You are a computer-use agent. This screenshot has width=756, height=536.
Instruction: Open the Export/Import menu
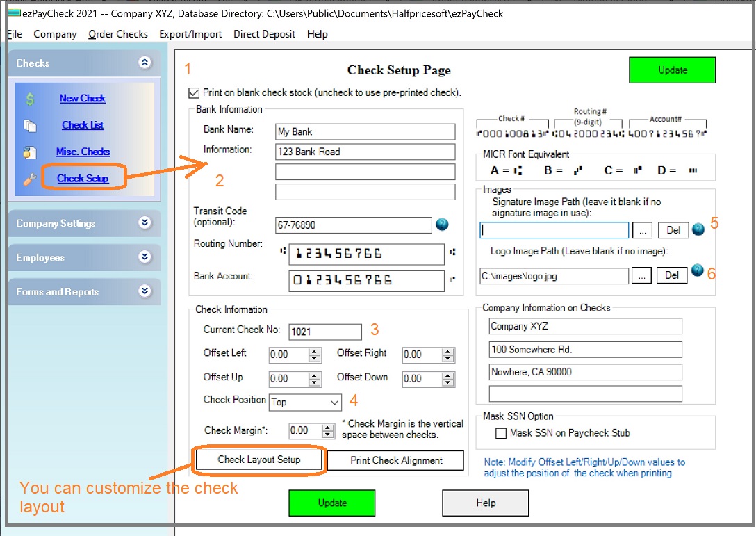coord(190,34)
